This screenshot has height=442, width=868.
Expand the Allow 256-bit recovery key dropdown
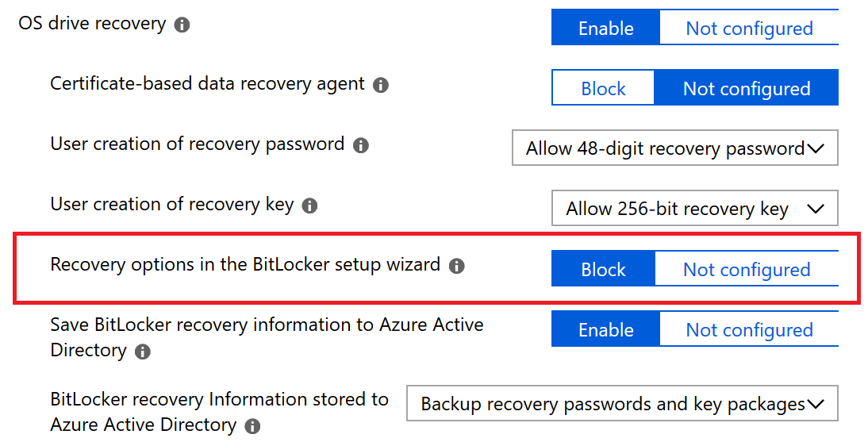[695, 208]
